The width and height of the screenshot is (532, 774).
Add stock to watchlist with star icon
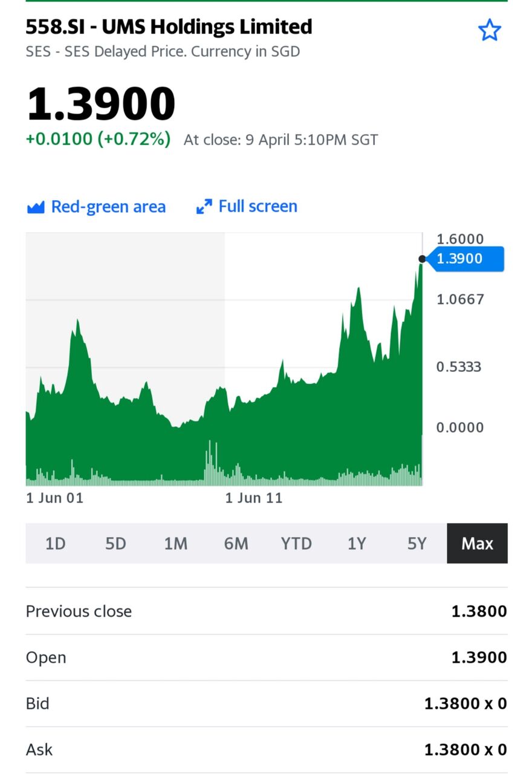[490, 30]
